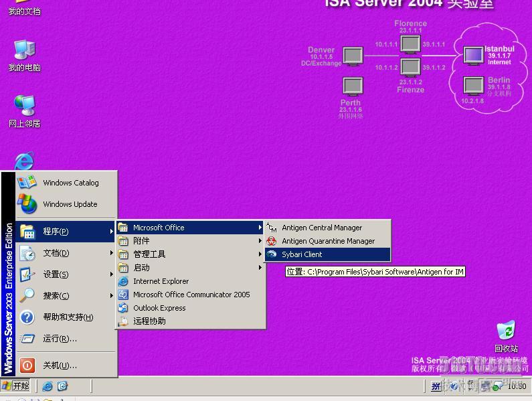Open the 文档(D) menu entry
532x401 pixels.
(x=65, y=253)
